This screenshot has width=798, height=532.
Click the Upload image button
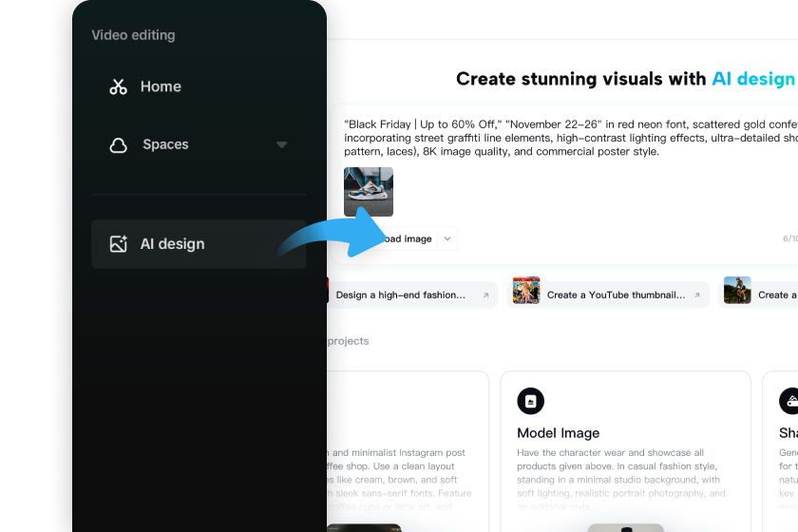pyautogui.click(x=407, y=239)
